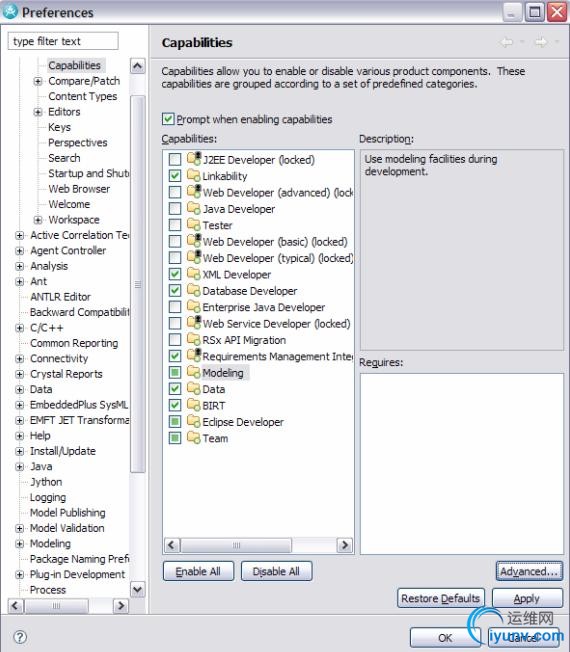
Task: Open the help question mark icon
Action: coord(20,637)
